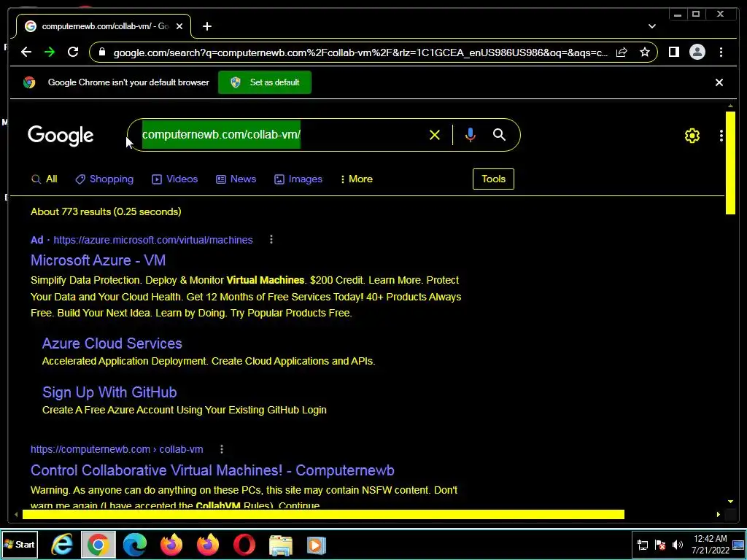Open Google quick settings gear
Image resolution: width=747 pixels, height=560 pixels.
[692, 136]
